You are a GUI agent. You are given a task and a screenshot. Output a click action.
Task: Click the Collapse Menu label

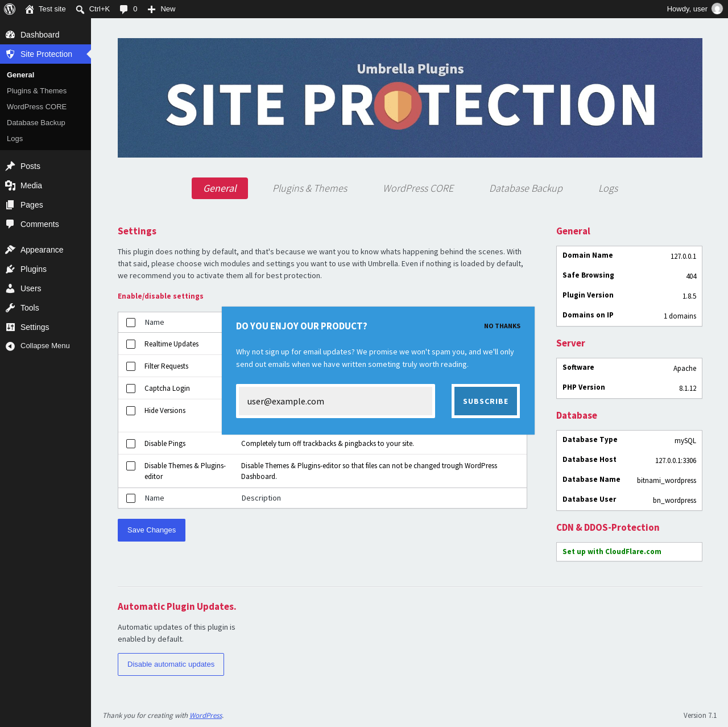(45, 346)
